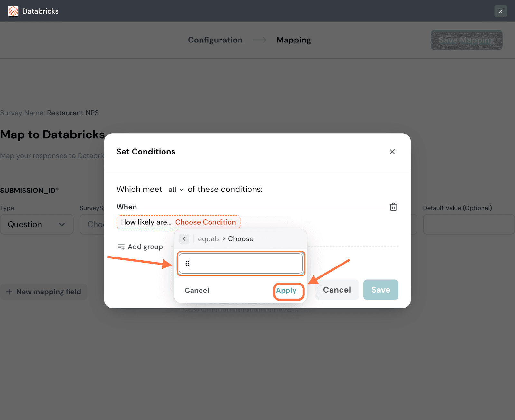
Task: Click the Default Value optional field
Action: [x=468, y=224]
